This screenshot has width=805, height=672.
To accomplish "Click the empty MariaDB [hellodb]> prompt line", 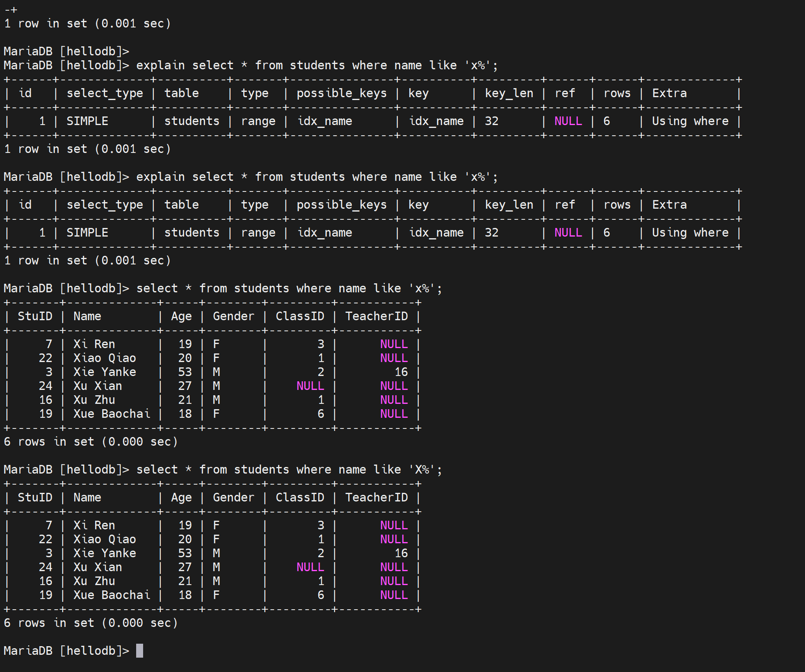I will [66, 51].
